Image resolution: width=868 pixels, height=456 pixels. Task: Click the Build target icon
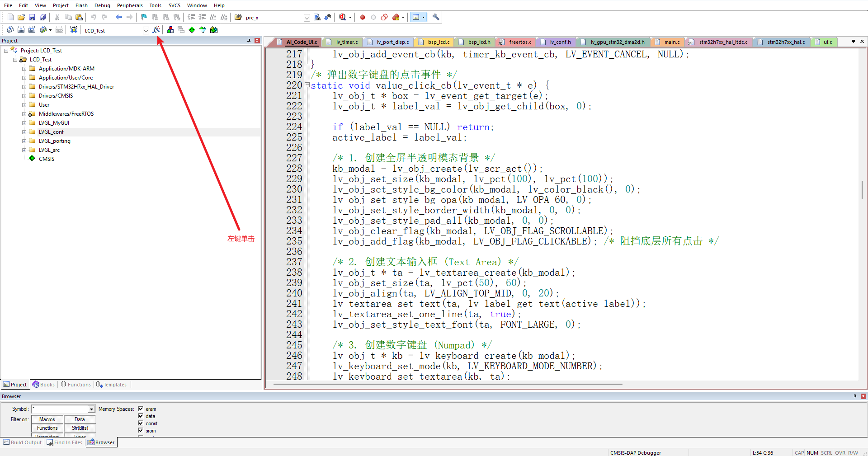(x=21, y=30)
